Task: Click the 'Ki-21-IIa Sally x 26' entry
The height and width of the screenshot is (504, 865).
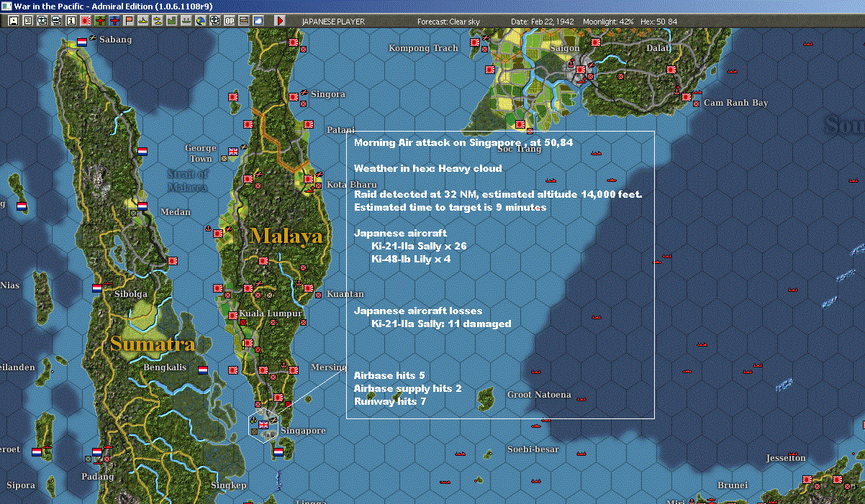Action: (x=419, y=246)
